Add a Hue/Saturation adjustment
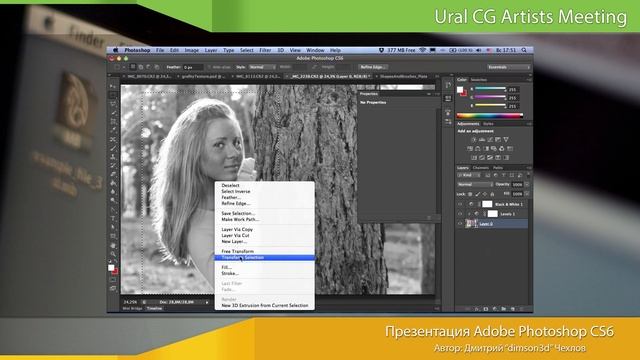 (470, 149)
